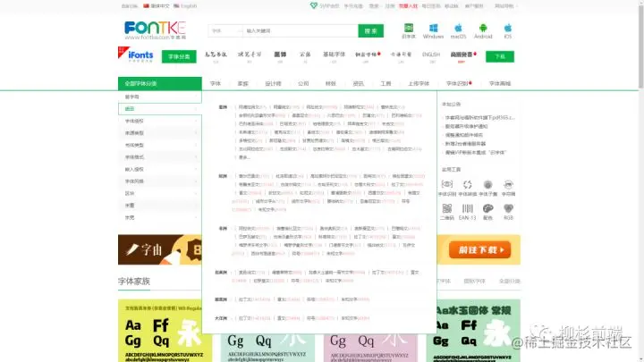Viewport: 644px width, 362px height.
Task: Open the hard-pen handwriting font style sample
Action: (x=250, y=56)
